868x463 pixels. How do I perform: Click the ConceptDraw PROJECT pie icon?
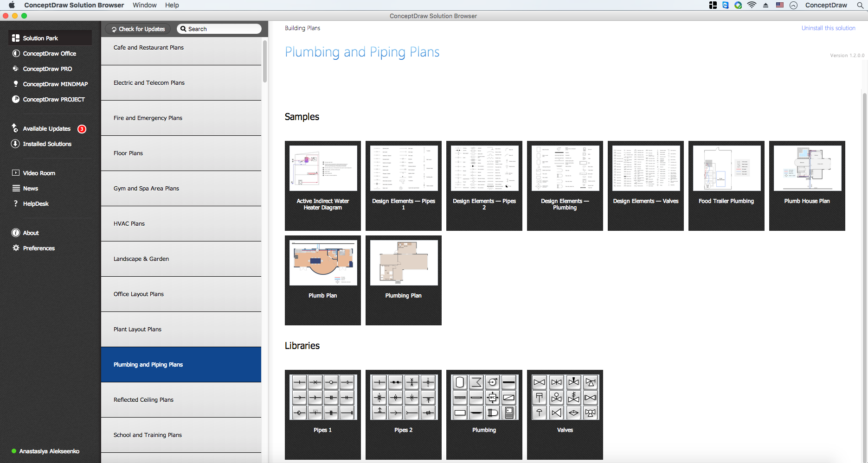coord(16,99)
